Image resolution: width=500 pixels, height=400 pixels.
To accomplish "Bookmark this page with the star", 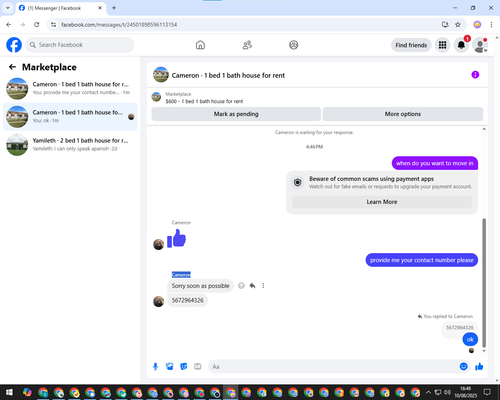I will coord(458,25).
